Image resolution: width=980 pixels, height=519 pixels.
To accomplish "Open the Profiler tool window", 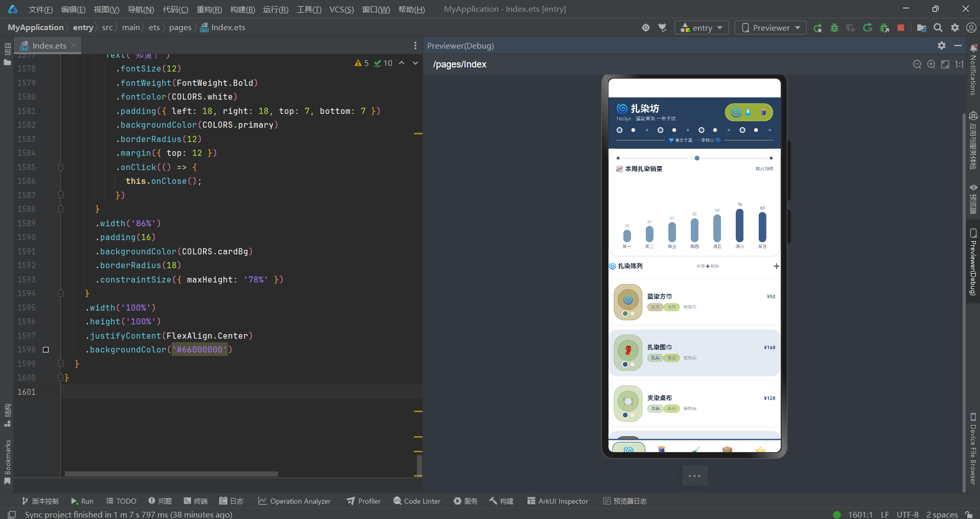I will pos(363,501).
